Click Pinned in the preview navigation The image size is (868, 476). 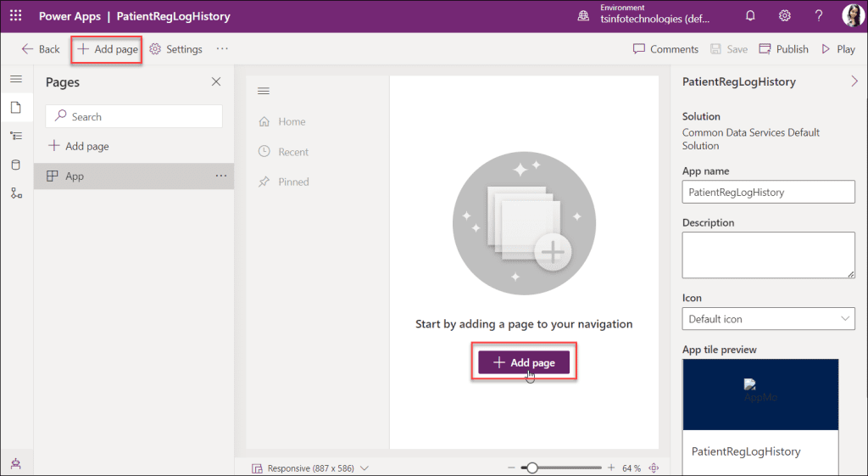pos(283,182)
